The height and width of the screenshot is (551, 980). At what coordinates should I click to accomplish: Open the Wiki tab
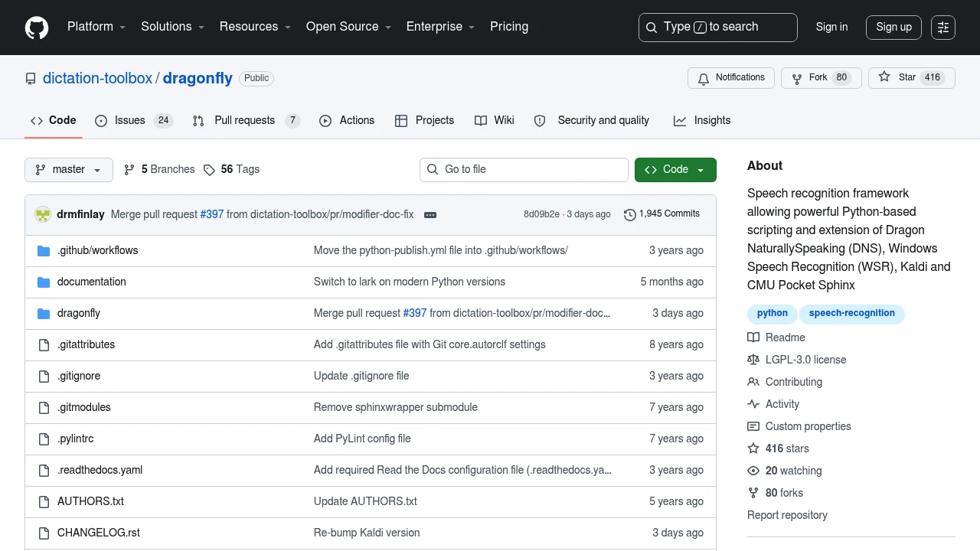[x=495, y=120]
